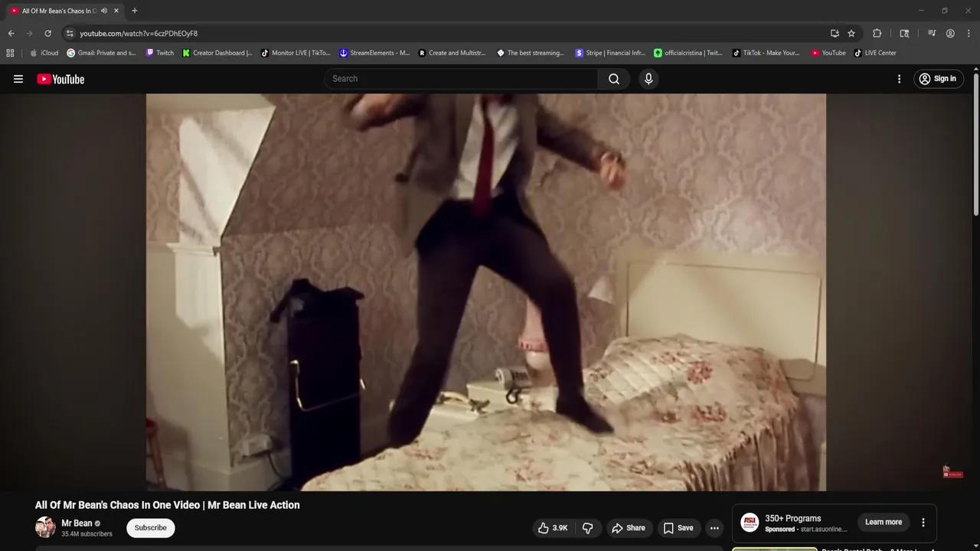980x551 pixels.
Task: Open Mr Bean channel avatar
Action: pos(45,527)
